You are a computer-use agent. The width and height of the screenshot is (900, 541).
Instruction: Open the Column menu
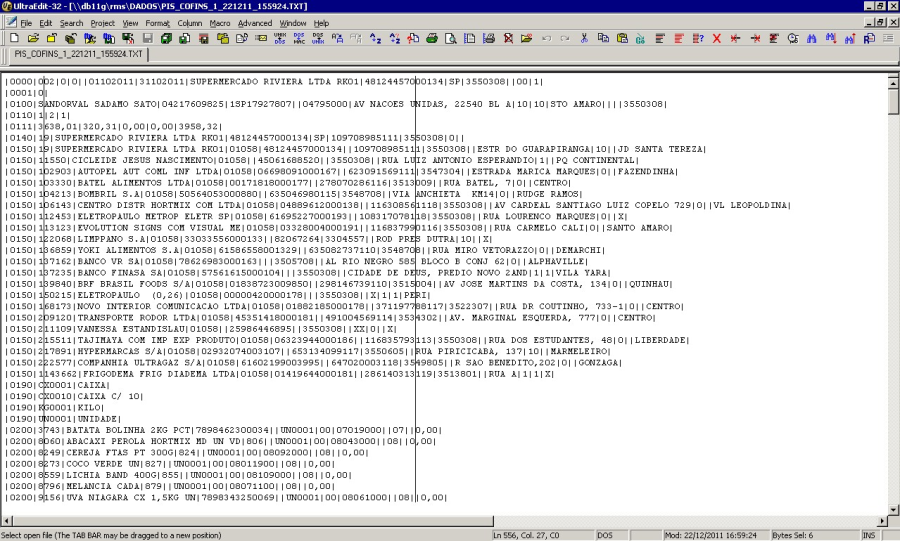click(189, 23)
